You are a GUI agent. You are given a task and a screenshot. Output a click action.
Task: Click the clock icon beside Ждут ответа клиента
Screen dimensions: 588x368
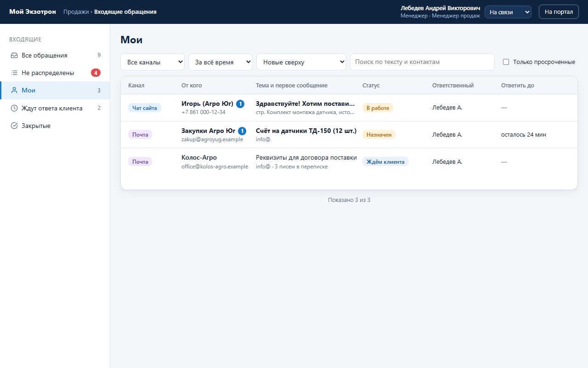[x=14, y=108]
